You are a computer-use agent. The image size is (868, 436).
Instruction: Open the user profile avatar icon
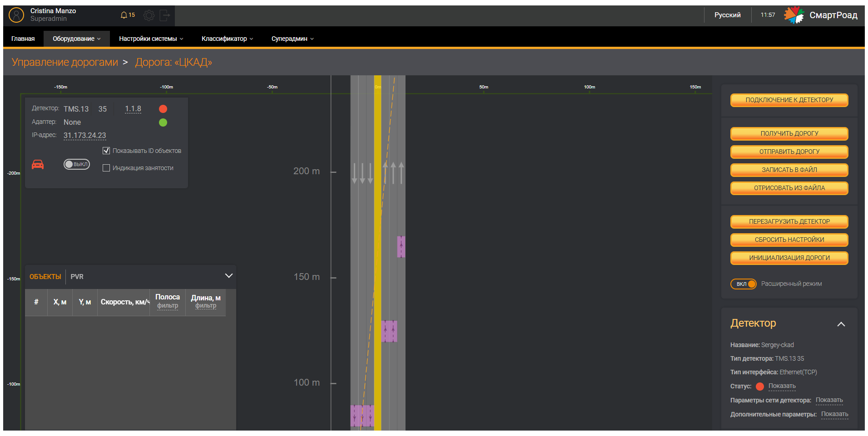pyautogui.click(x=16, y=15)
